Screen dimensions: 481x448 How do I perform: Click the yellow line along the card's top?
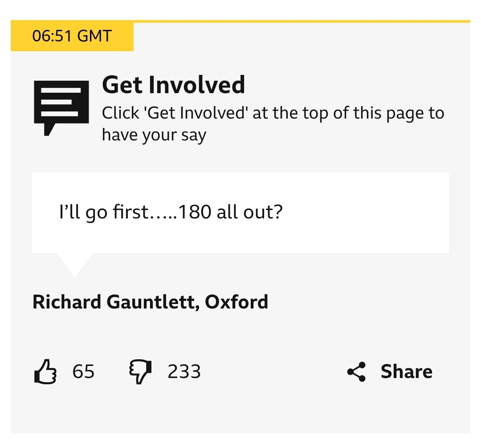pyautogui.click(x=303, y=21)
